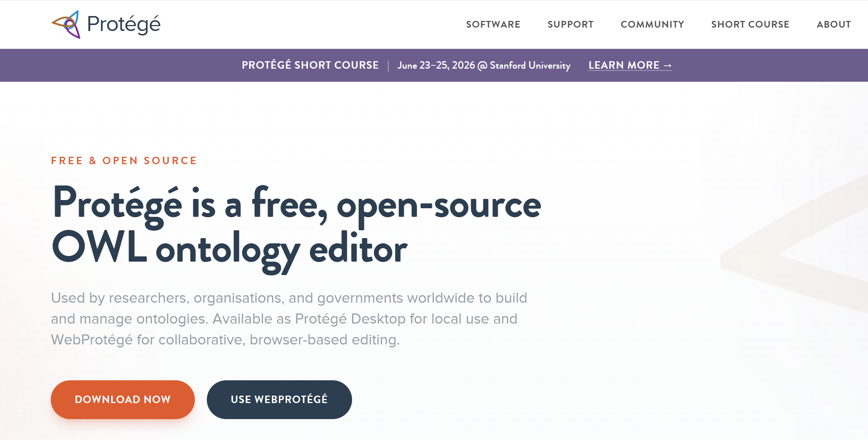Open the Community menu
Screen dimensions: 868x440
pyautogui.click(x=652, y=24)
